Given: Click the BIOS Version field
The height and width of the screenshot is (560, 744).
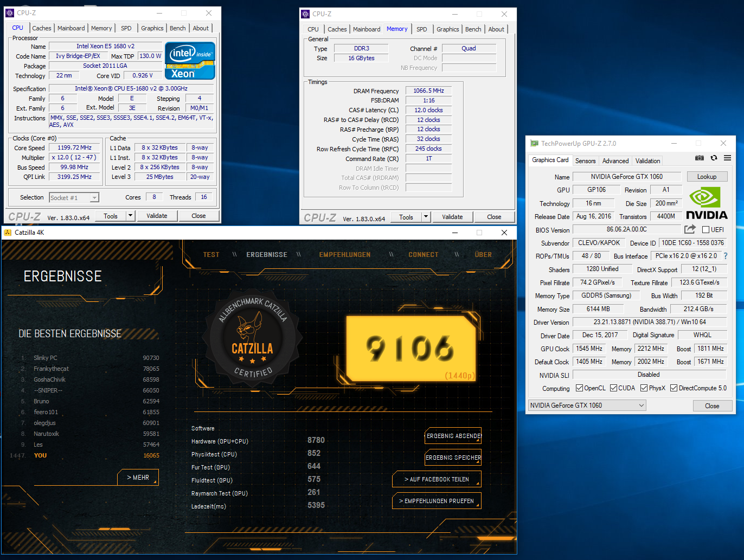Looking at the screenshot, I should (627, 230).
